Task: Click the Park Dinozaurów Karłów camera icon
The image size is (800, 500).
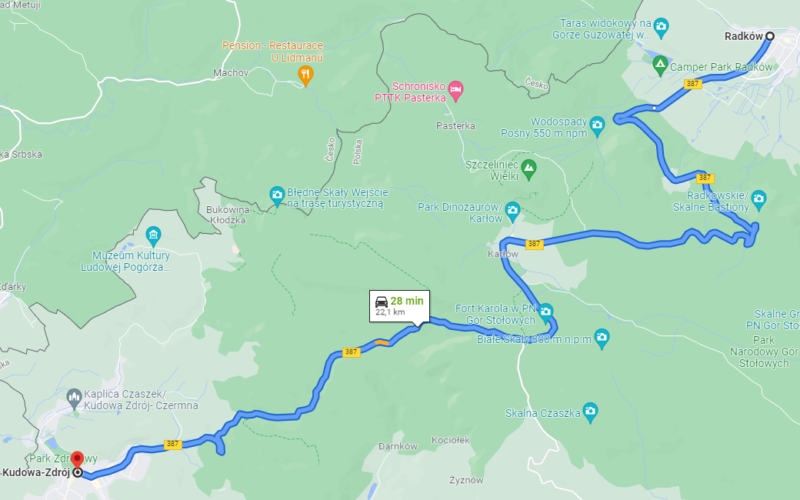Action: (x=513, y=211)
